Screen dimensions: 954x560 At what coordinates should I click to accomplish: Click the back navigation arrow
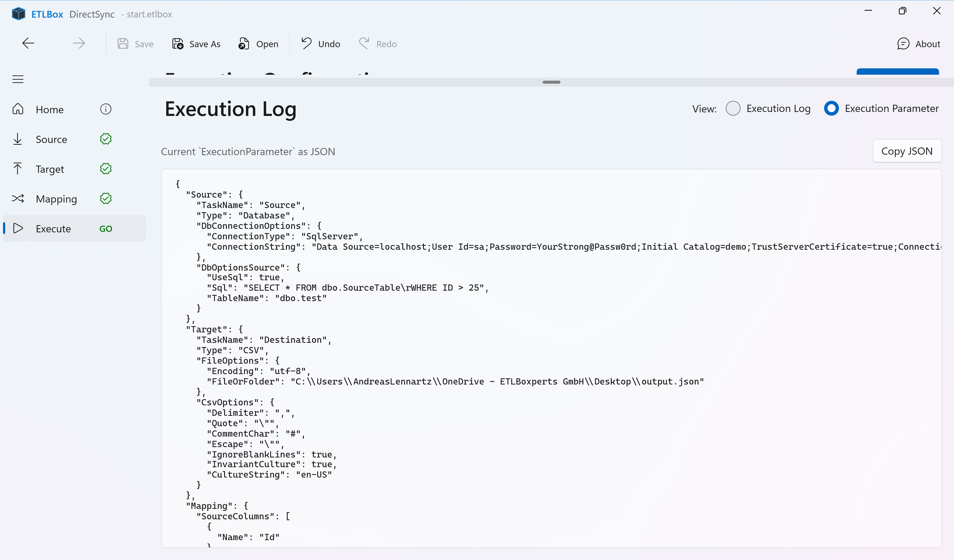(28, 43)
